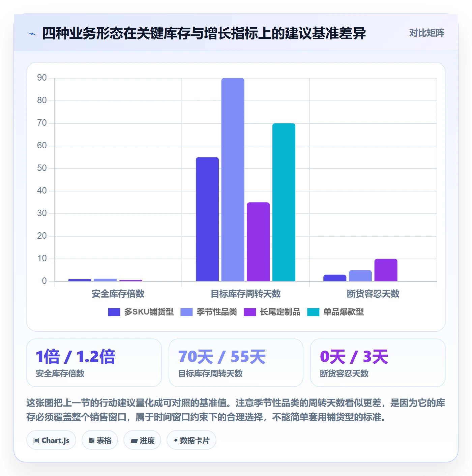Click the y-axis label 50

pyautogui.click(x=42, y=168)
